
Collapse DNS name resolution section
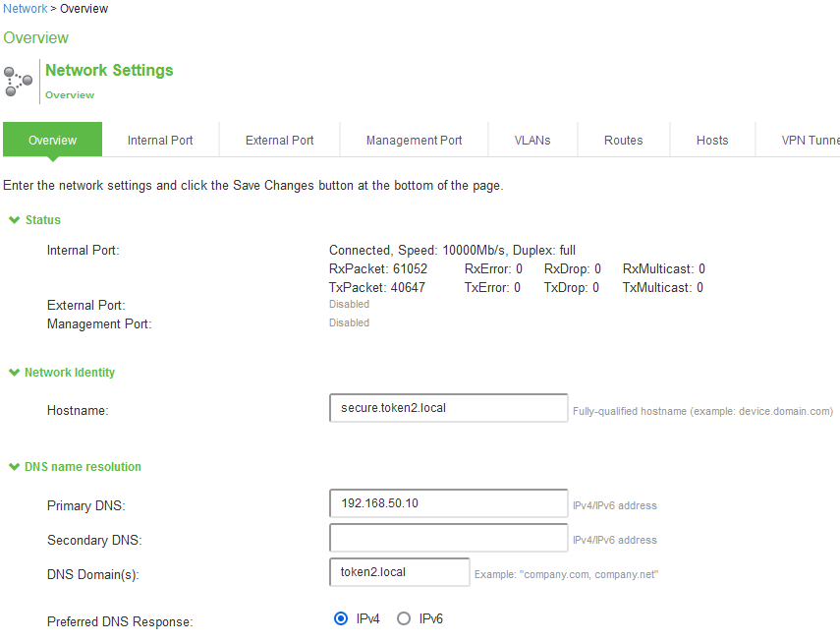coord(15,467)
